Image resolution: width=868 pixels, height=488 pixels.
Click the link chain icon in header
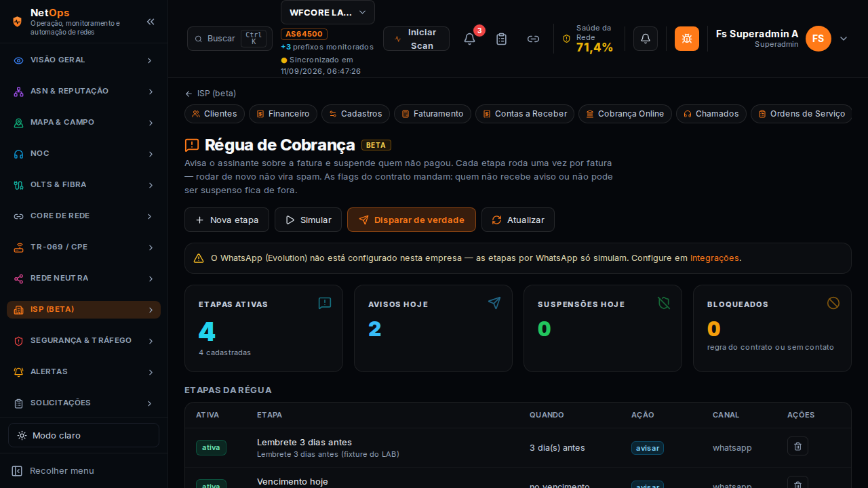click(x=534, y=39)
